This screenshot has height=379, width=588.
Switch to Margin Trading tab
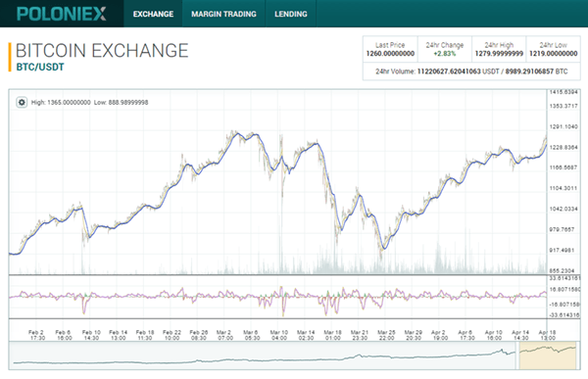click(223, 14)
